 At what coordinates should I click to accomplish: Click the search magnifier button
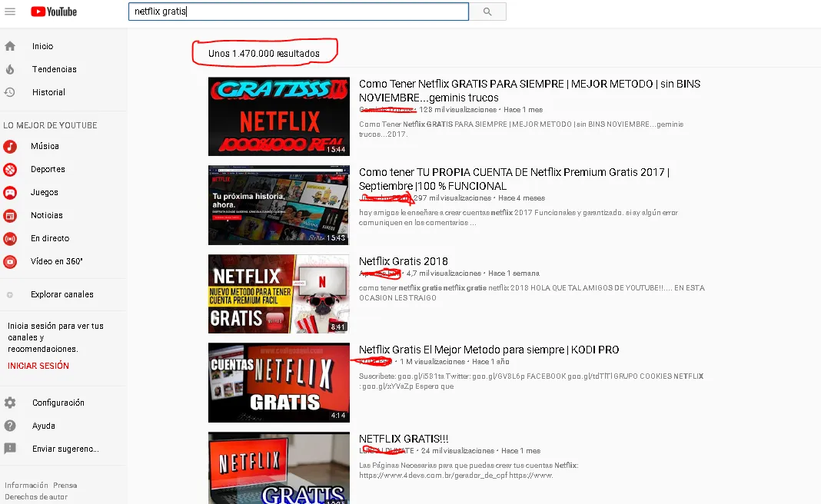pos(487,12)
